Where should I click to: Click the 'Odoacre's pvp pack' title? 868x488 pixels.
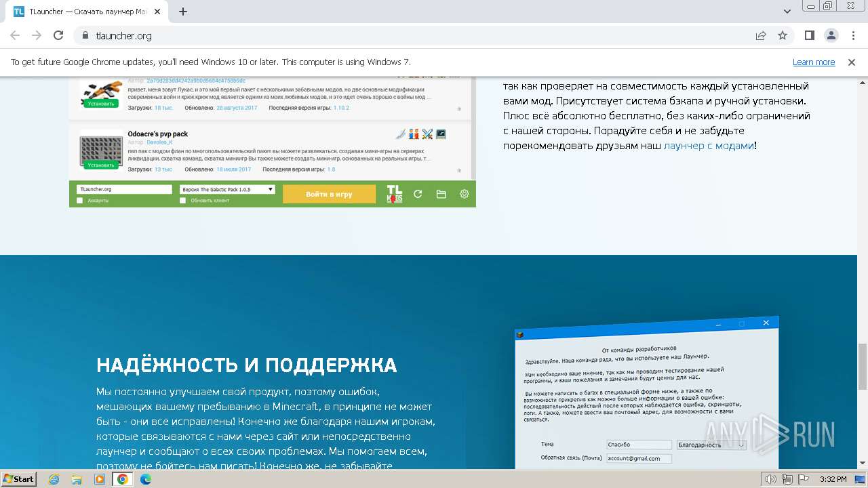[158, 134]
